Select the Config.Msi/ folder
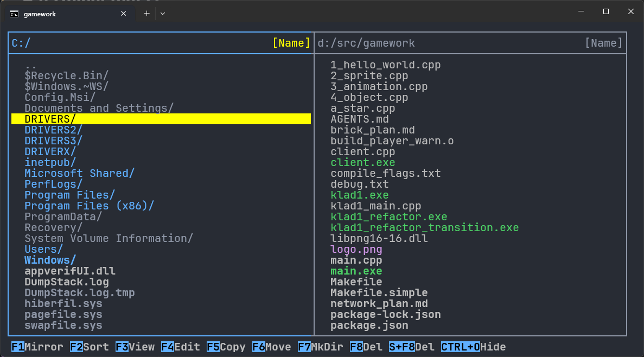The width and height of the screenshot is (644, 357). (x=60, y=97)
